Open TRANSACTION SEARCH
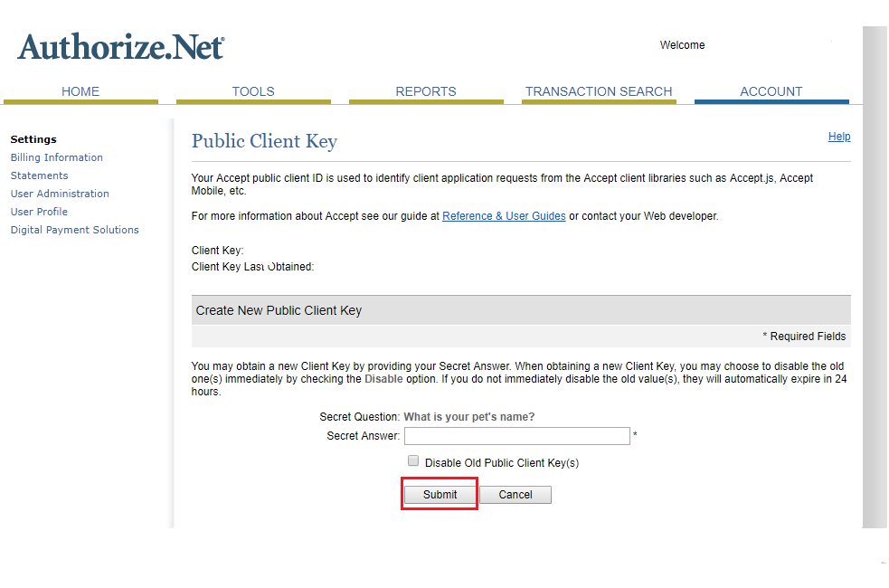Viewport: 889px width, 588px height. tap(599, 91)
